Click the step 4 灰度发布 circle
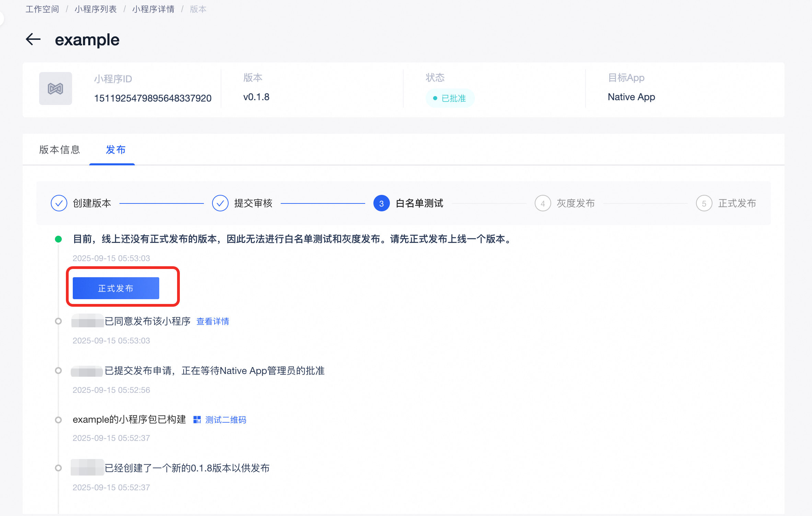This screenshot has width=812, height=516. [543, 203]
